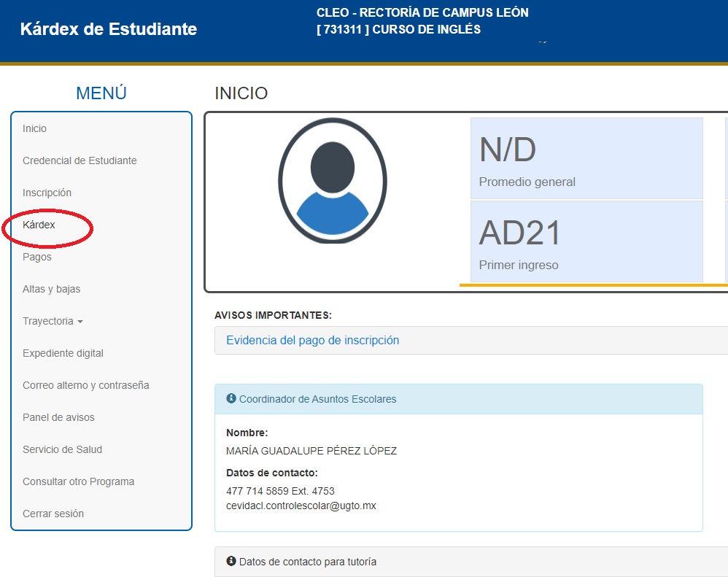Choose Consultar otro Programa
This screenshot has height=577, width=728.
click(x=79, y=481)
